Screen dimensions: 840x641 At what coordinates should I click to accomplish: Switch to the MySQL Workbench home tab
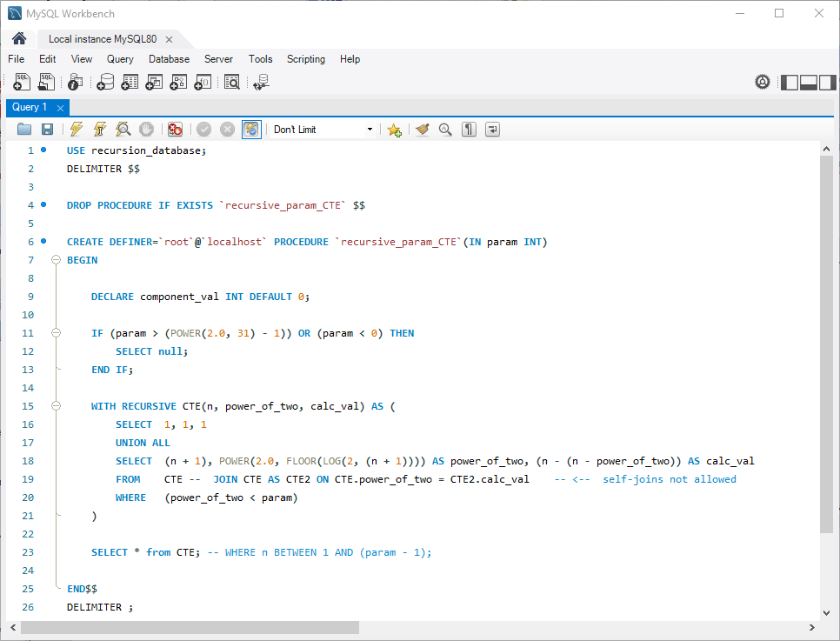(18, 39)
